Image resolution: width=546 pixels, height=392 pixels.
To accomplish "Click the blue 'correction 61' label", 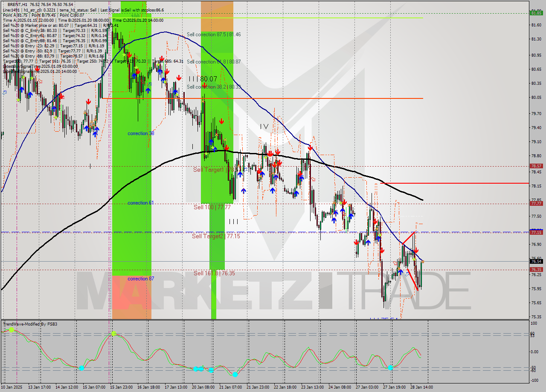I will pos(141,203).
